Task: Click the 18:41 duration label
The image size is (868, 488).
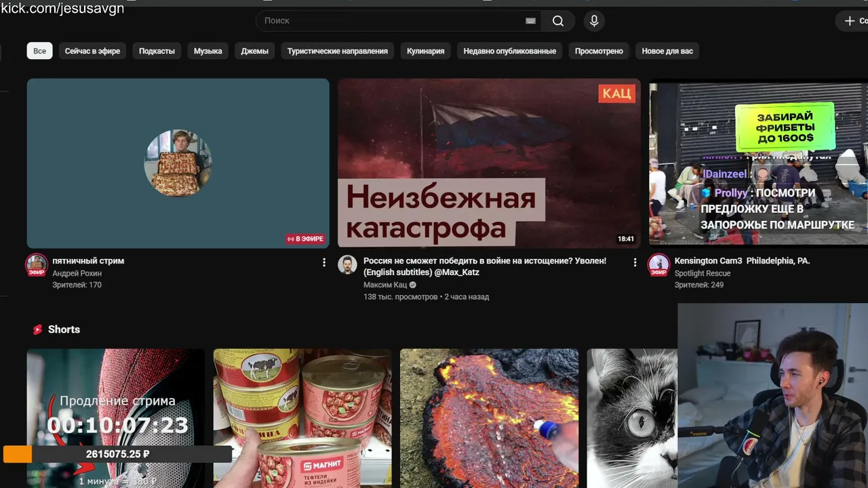Action: [x=625, y=239]
